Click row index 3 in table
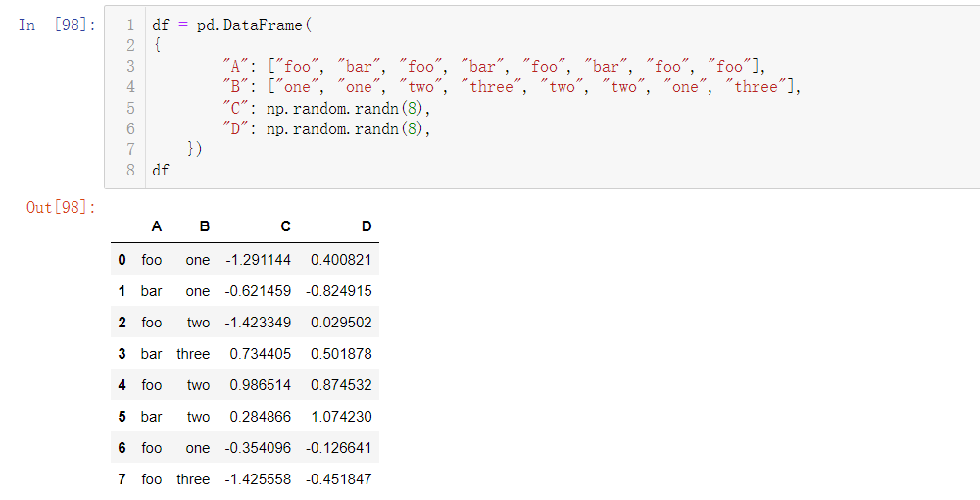The width and height of the screenshot is (980, 500). click(x=122, y=353)
